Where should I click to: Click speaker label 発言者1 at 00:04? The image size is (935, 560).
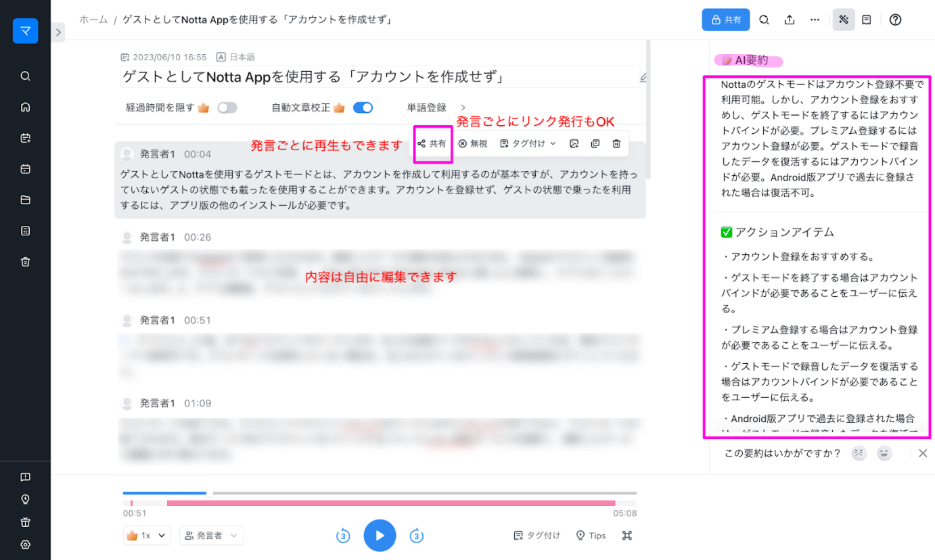tap(157, 154)
